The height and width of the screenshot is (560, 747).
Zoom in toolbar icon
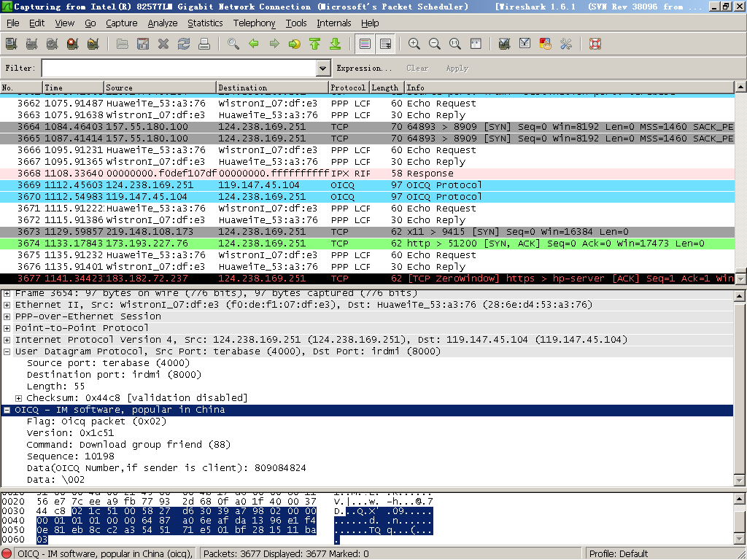click(414, 44)
